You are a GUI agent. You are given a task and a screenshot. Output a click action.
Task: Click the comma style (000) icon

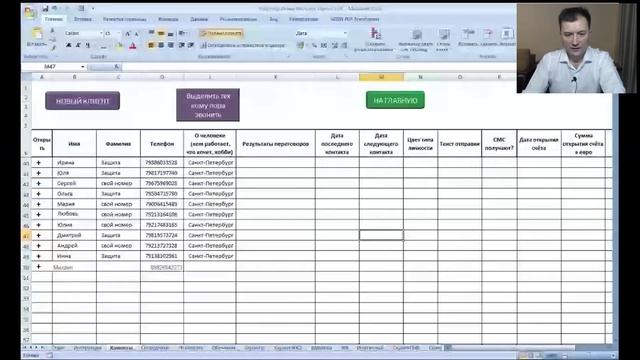click(x=324, y=45)
